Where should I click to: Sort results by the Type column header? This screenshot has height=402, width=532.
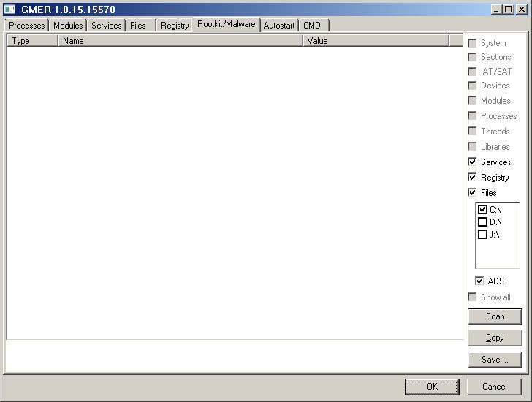(33, 41)
